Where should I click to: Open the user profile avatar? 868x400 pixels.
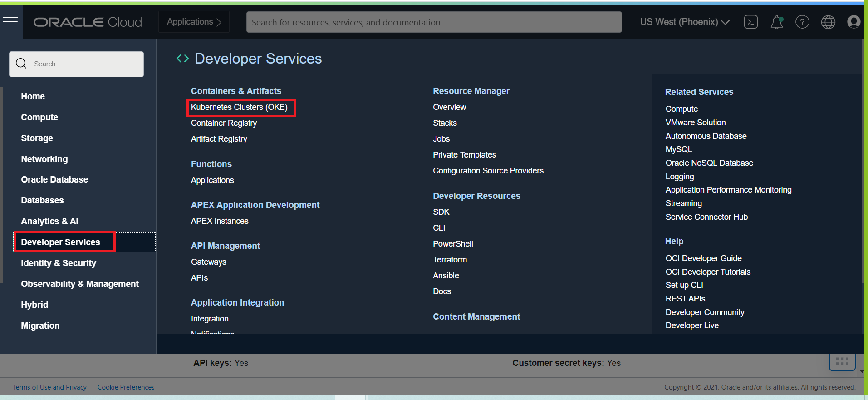[854, 22]
